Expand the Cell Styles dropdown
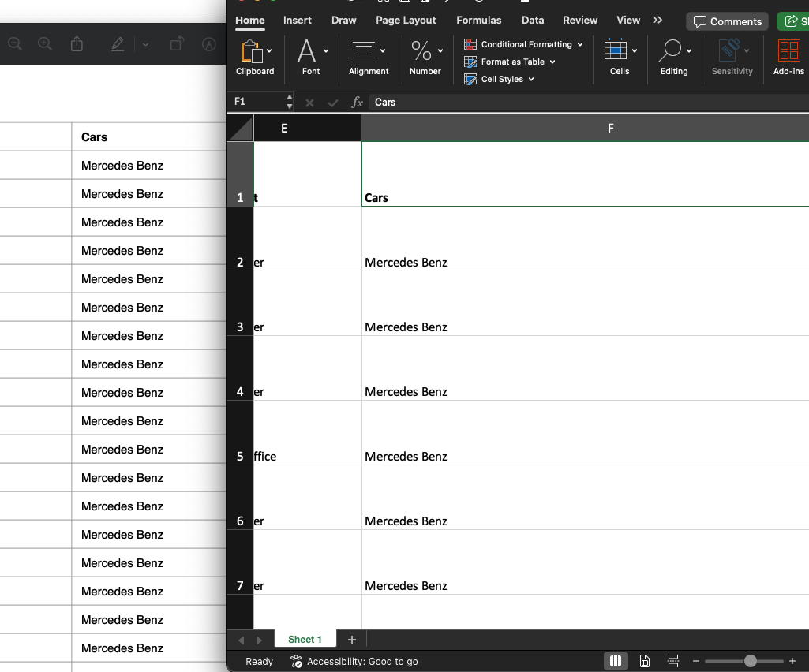This screenshot has width=809, height=672. (x=531, y=80)
